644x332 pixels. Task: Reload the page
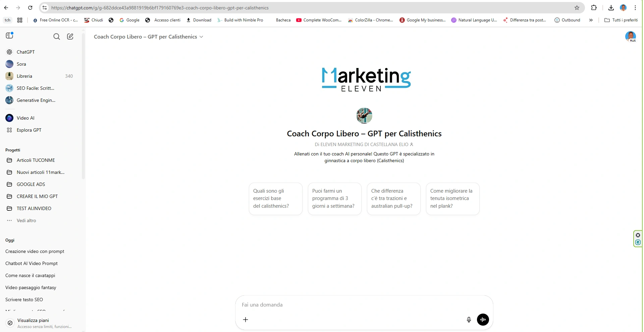(30, 8)
